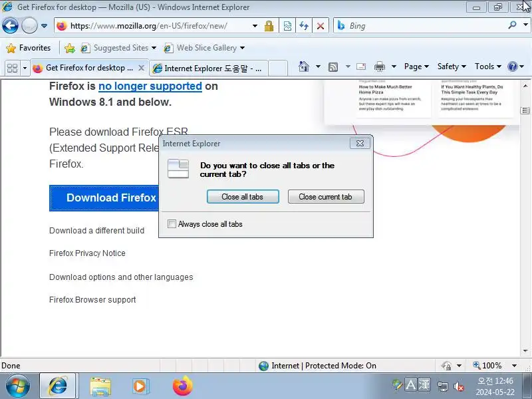Viewport: 532px width, 399px height.
Task: Expand the address bar autocomplete dropdown
Action: click(x=255, y=26)
